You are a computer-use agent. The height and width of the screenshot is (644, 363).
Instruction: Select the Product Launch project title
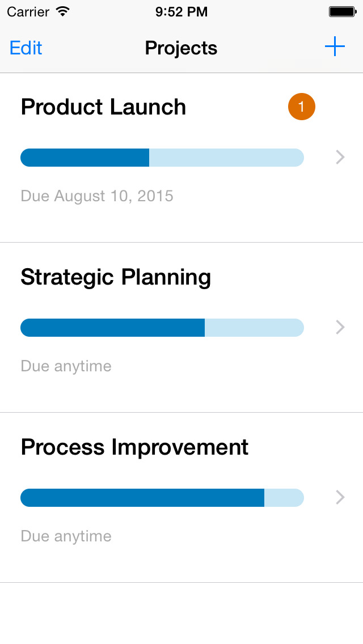click(x=103, y=107)
